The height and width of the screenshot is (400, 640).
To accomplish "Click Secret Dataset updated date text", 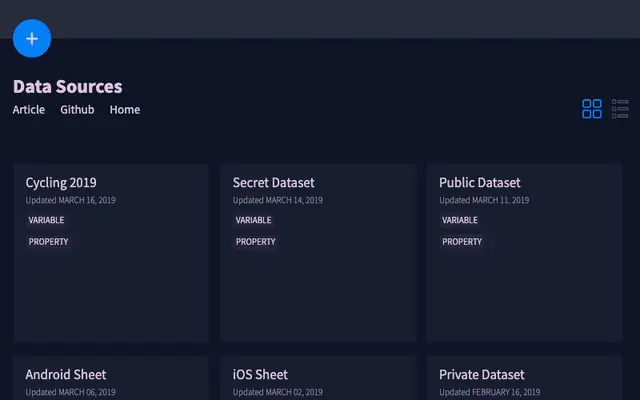I will 278,200.
